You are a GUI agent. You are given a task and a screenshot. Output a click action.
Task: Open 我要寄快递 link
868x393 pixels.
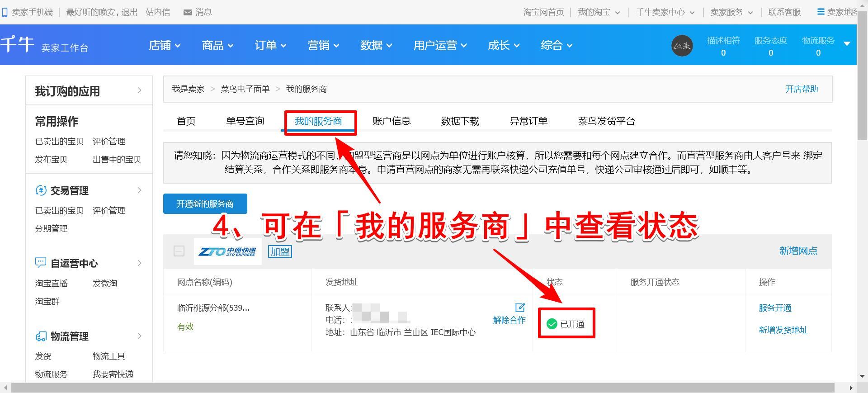click(113, 374)
